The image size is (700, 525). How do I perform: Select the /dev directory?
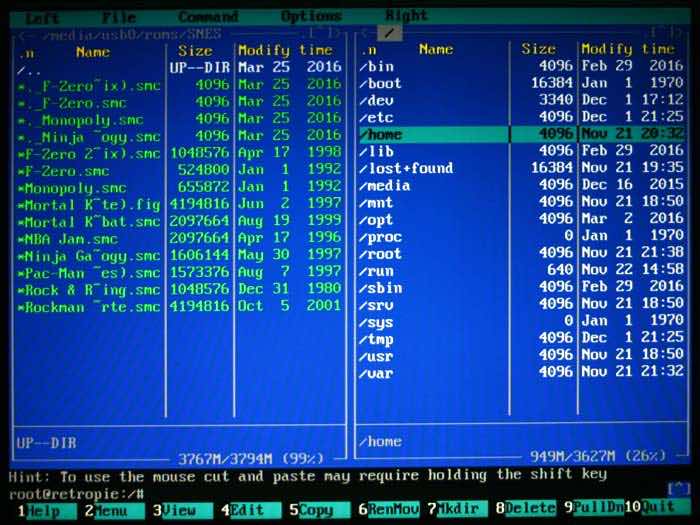click(521, 100)
